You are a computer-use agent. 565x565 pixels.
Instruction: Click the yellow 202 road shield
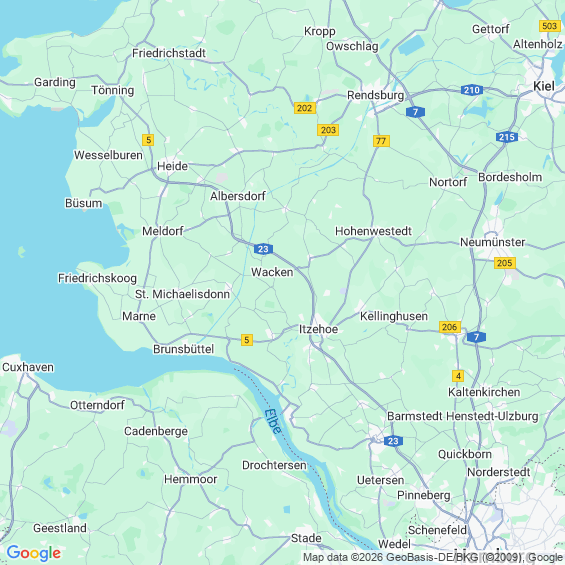pyautogui.click(x=304, y=108)
